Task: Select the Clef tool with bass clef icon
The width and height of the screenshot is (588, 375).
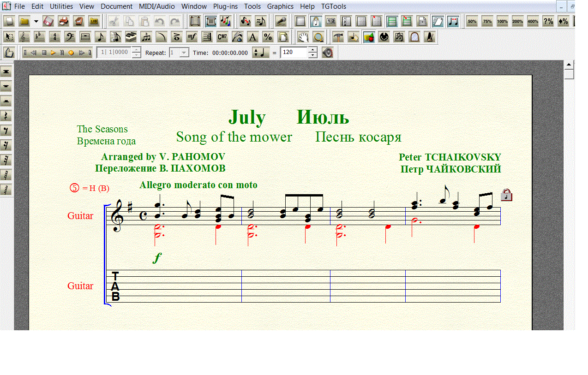Action: coord(70,37)
